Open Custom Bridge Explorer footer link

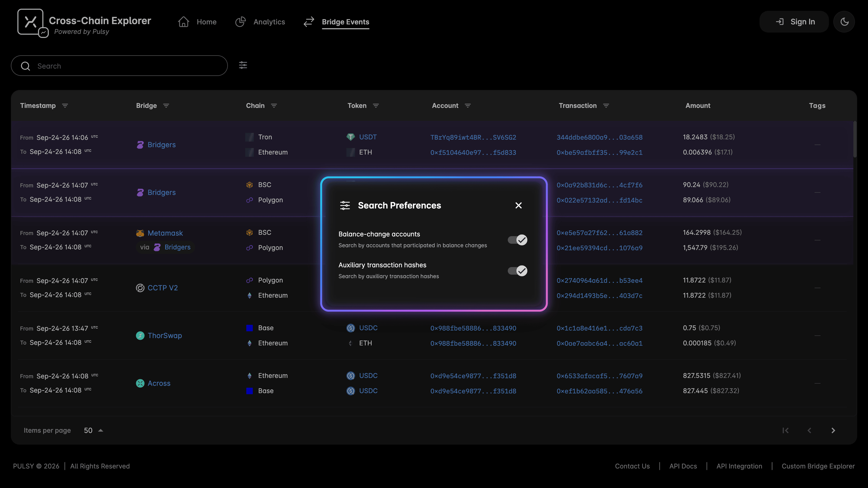(x=818, y=466)
